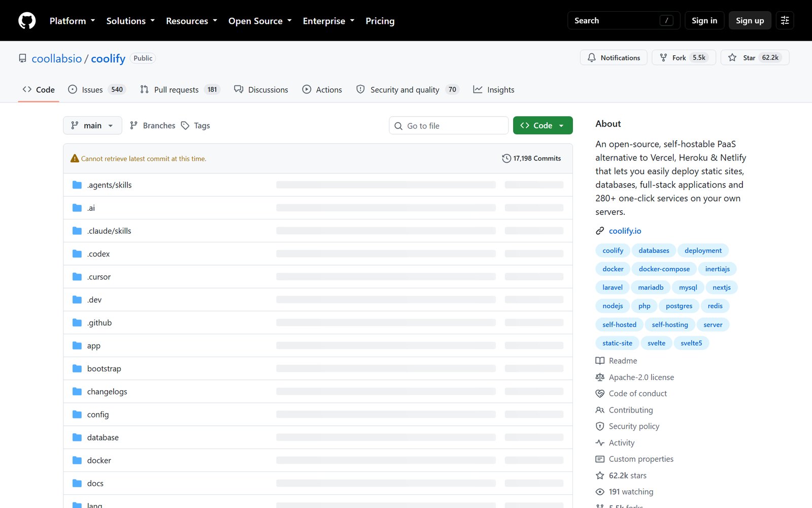Click the Sign in button
812x508 pixels.
coord(704,20)
